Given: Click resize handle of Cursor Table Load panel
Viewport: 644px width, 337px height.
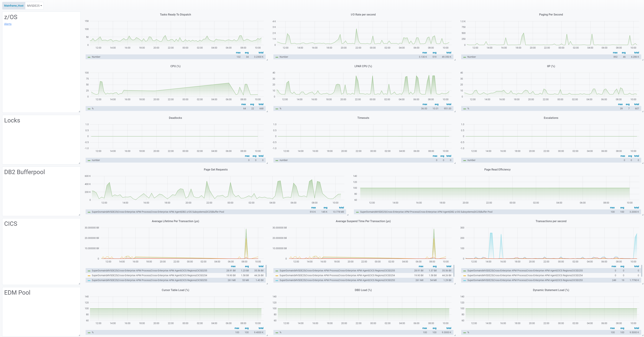Looking at the screenshot, I should (267, 335).
